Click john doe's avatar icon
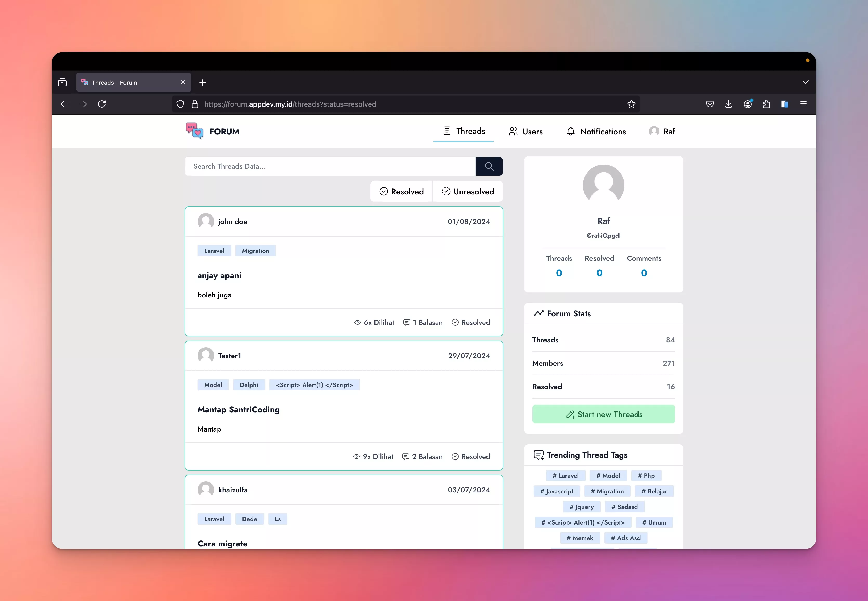The image size is (868, 601). pyautogui.click(x=206, y=221)
